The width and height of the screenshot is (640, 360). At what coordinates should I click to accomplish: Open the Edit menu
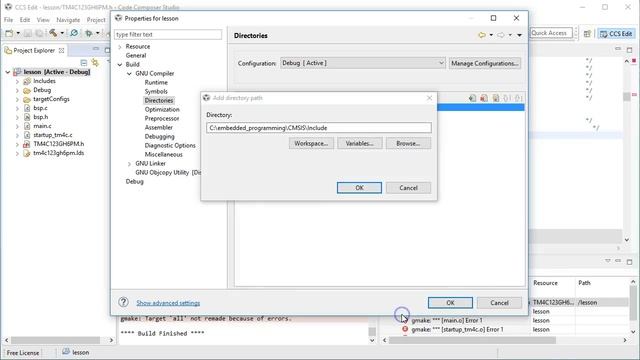(25, 20)
